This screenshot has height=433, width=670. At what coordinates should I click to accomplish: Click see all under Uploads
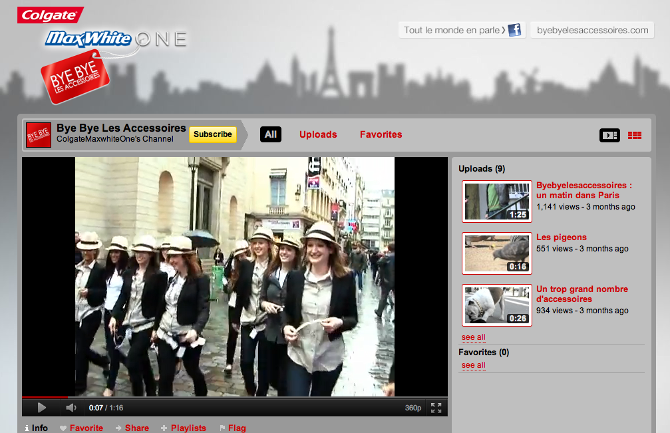473,337
